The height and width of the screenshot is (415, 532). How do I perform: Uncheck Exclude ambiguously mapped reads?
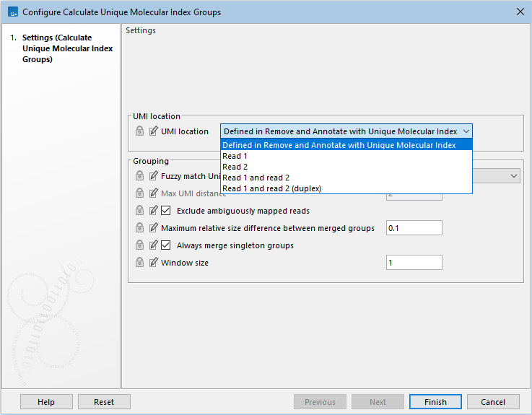click(166, 211)
